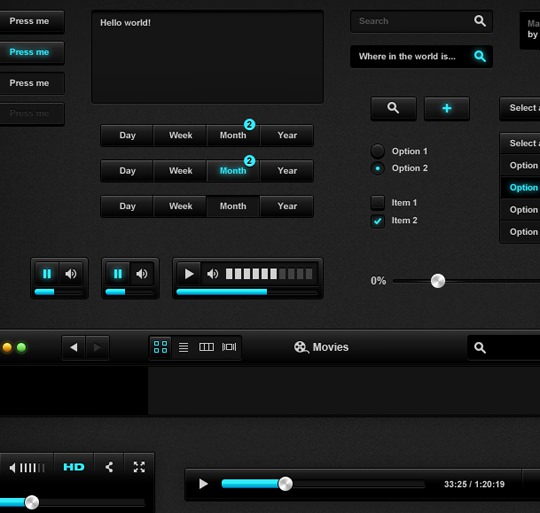Click the share icon next to HD
540x513 pixels.
(109, 467)
